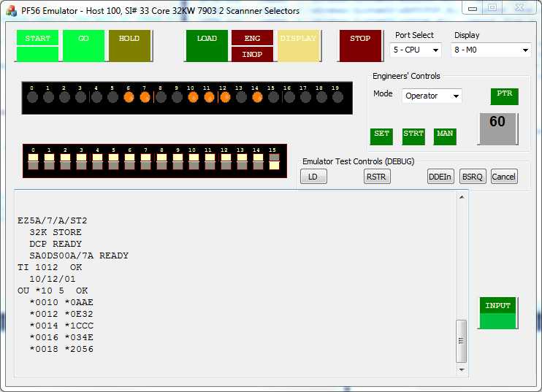542x392 pixels.
Task: Toggle switch 9 on the switch panel
Action: (178, 161)
